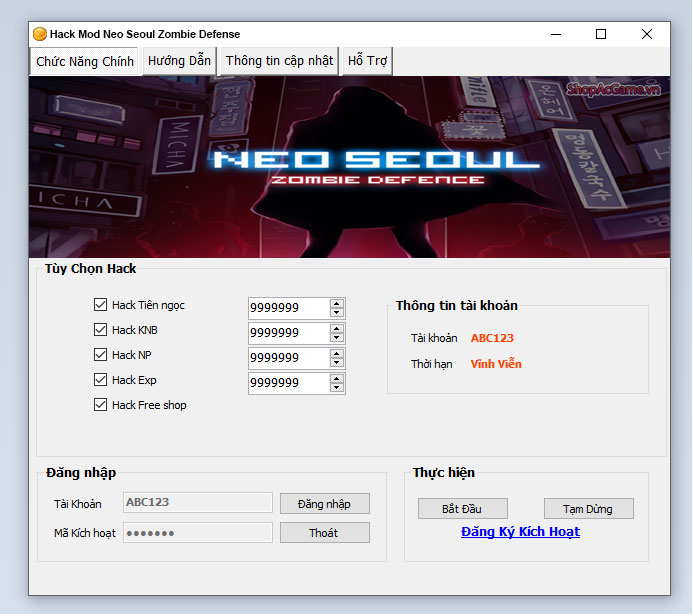Decrease the Hack Tiên ngọc value using down arrow
This screenshot has height=616, width=693.
pyautogui.click(x=337, y=312)
